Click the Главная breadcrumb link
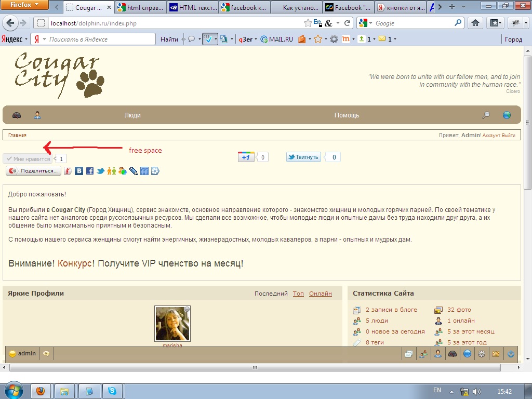The width and height of the screenshot is (532, 399). 17,135
